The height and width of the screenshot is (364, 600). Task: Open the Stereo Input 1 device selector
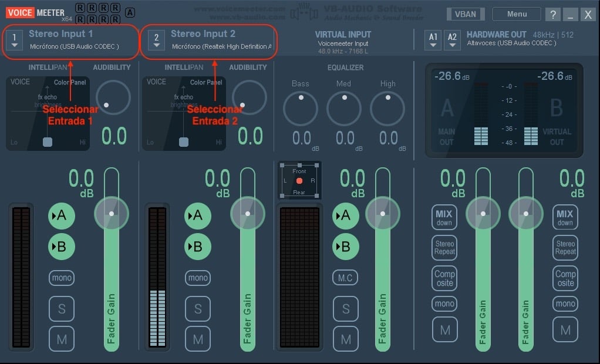(14, 40)
